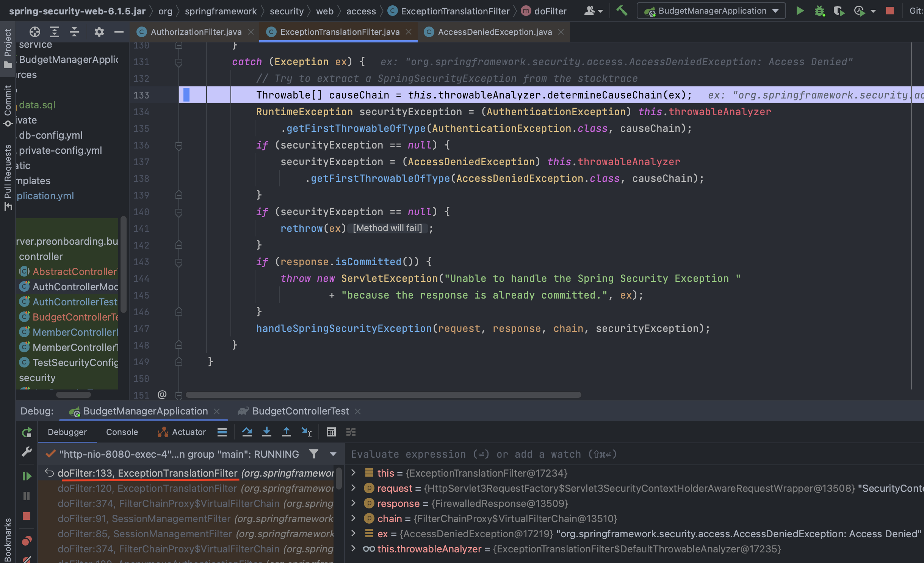Click the Debug bug icon in top toolbar
The image size is (924, 563).
819,11
